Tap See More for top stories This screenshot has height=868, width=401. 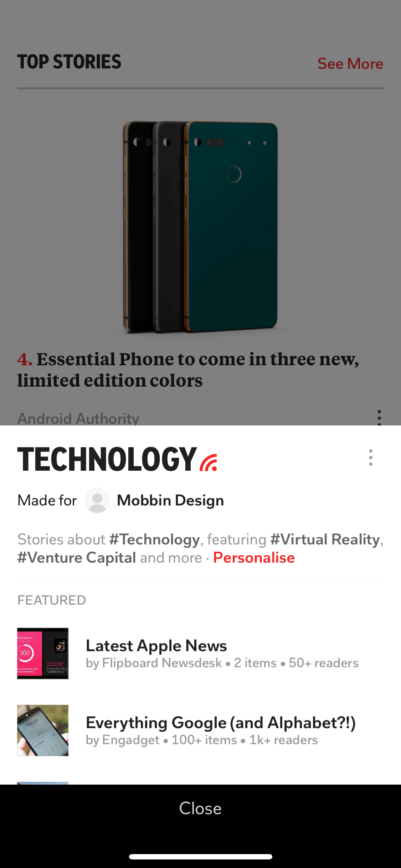[350, 64]
